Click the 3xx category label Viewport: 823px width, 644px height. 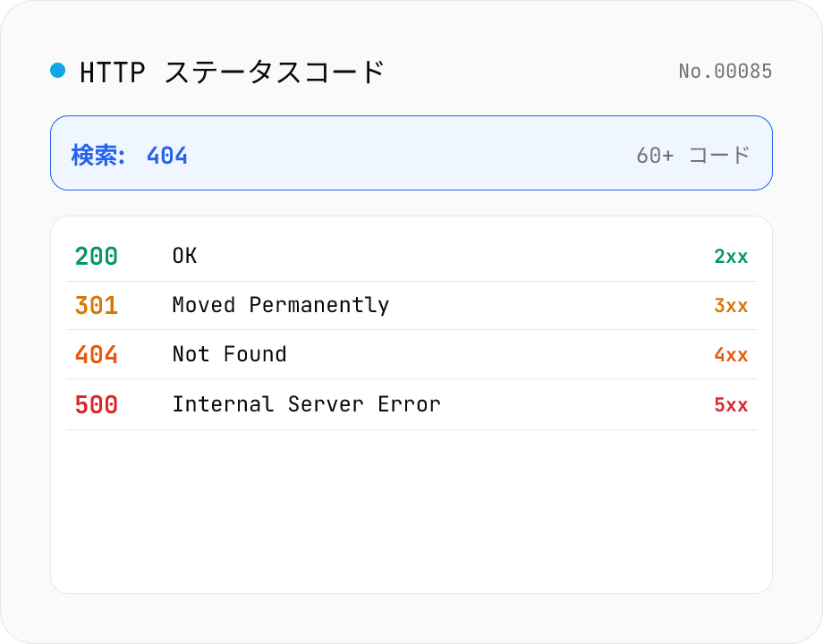click(x=731, y=306)
